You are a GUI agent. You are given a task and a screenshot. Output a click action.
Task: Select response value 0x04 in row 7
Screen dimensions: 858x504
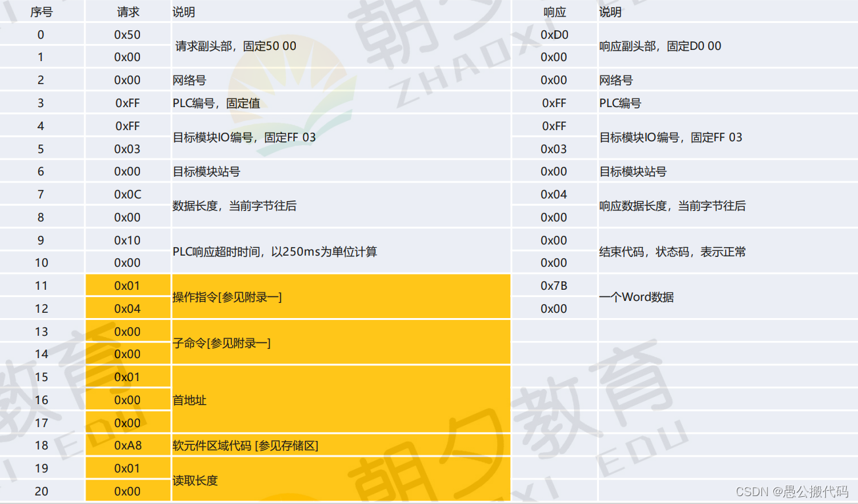554,195
